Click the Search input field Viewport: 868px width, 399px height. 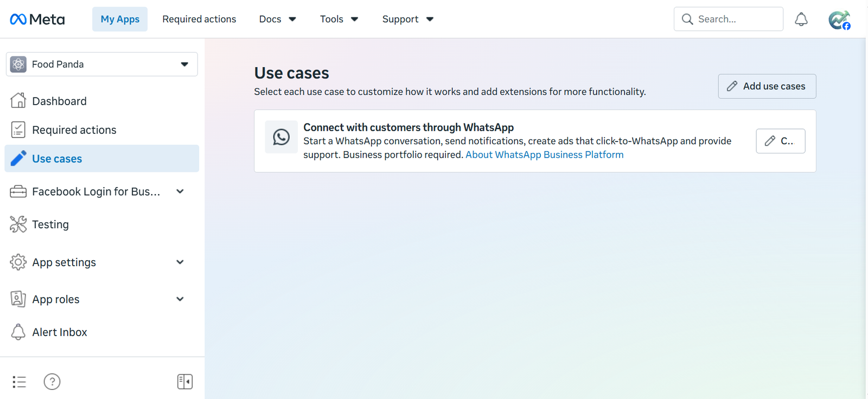(x=729, y=19)
